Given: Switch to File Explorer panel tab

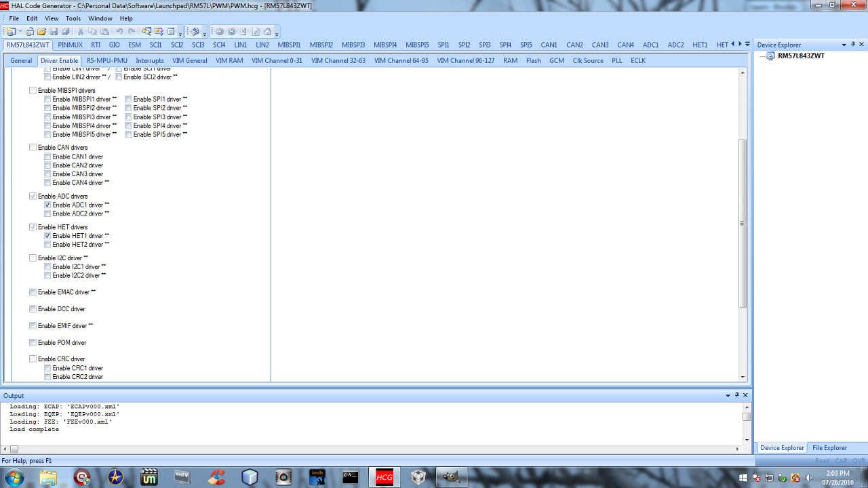Looking at the screenshot, I should click(829, 448).
